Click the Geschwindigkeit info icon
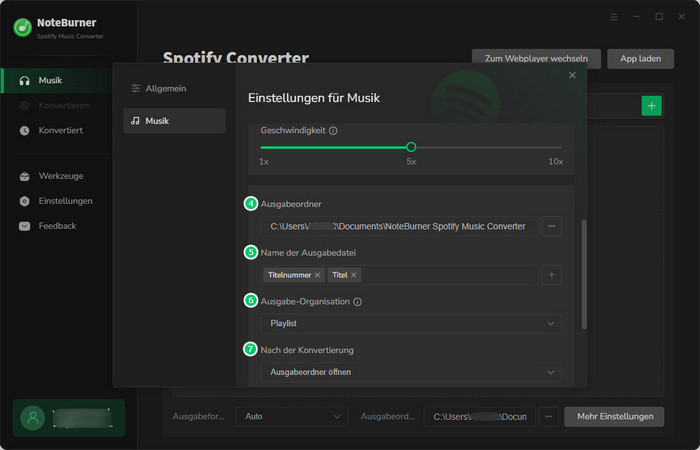The height and width of the screenshot is (450, 700). point(333,131)
